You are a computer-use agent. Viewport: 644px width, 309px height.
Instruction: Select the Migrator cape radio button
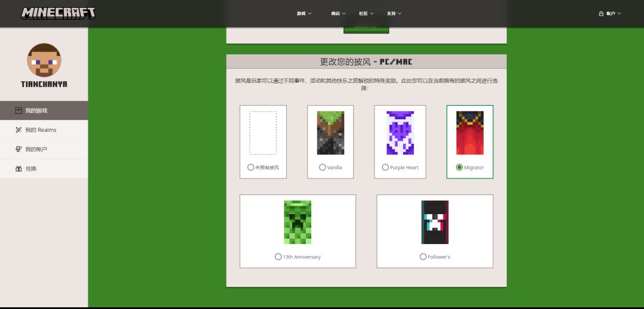click(x=459, y=167)
